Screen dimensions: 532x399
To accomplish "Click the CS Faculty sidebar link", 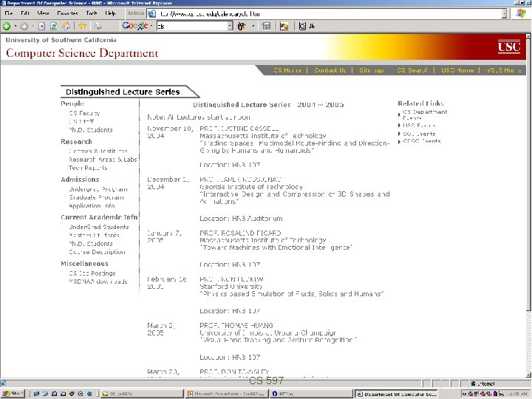I will (84, 113).
